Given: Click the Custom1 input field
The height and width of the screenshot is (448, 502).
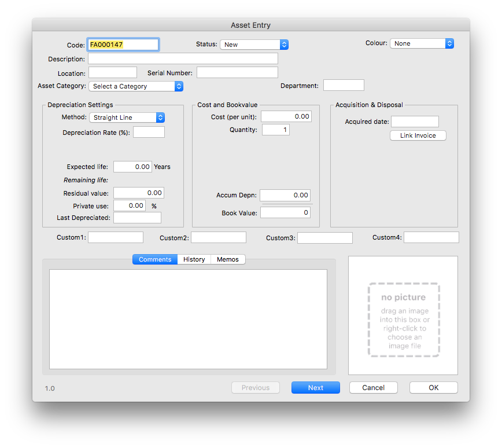Looking at the screenshot, I should coord(116,237).
